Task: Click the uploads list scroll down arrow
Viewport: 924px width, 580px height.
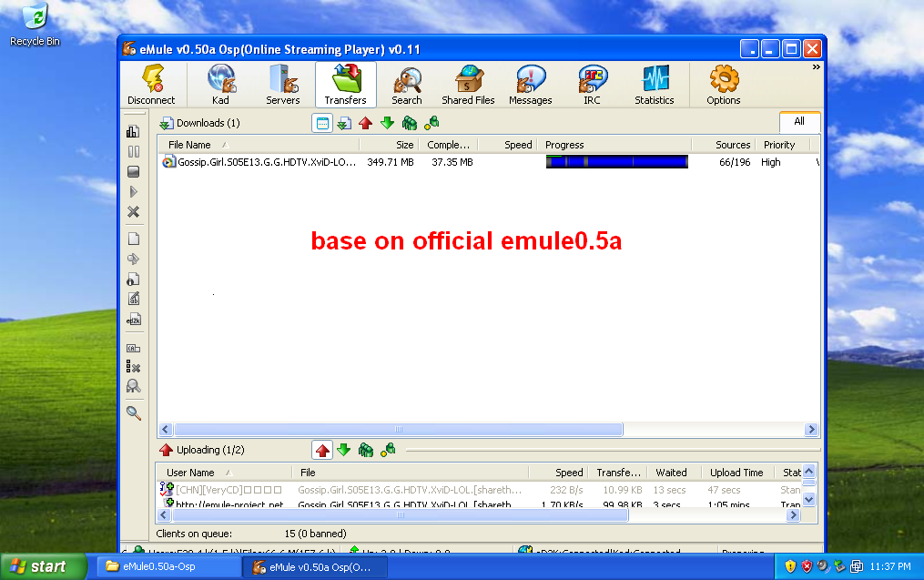Action: (809, 500)
